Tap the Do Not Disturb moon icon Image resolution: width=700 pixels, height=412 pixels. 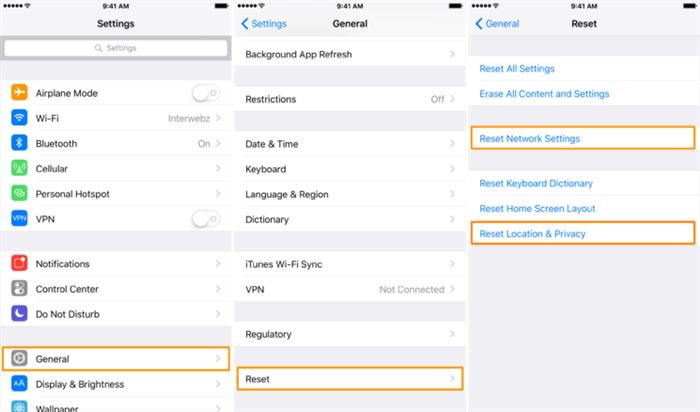(19, 314)
